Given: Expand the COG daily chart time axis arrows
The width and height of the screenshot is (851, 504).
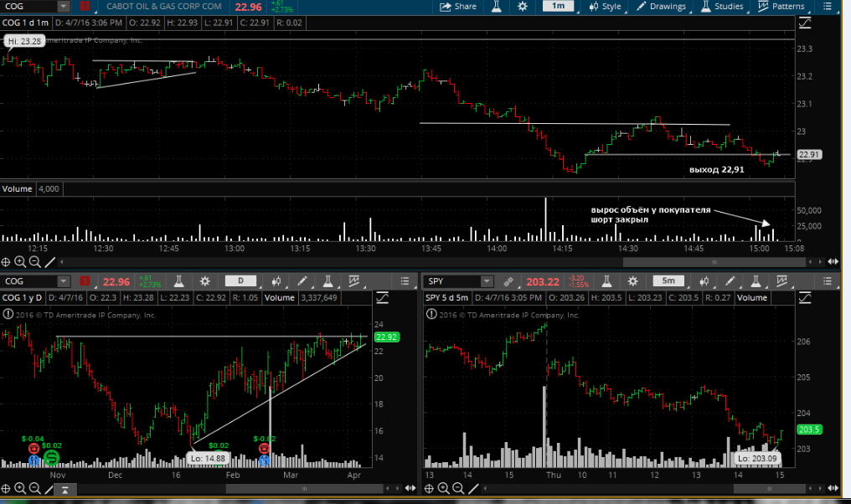Looking at the screenshot, I should [410, 488].
